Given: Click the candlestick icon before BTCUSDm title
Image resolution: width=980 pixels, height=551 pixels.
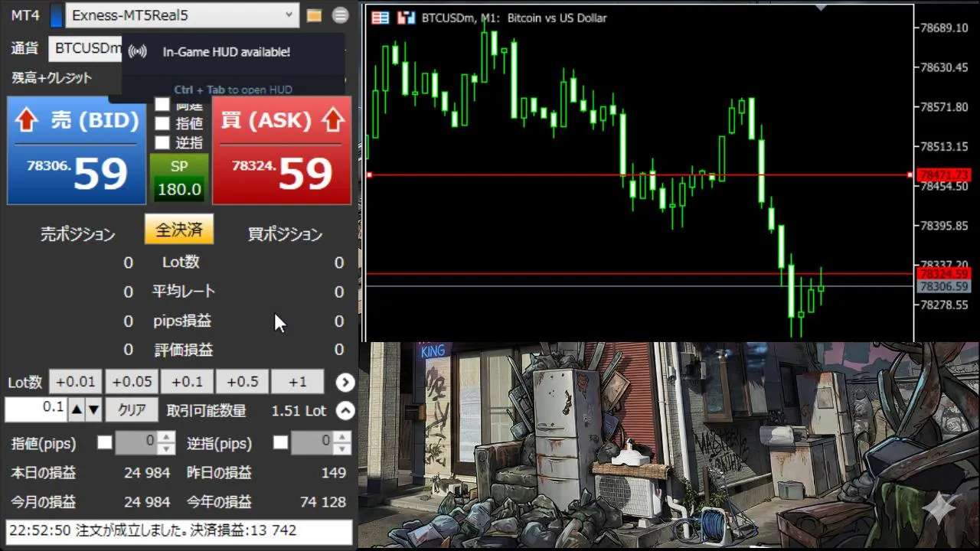Looking at the screenshot, I should pyautogui.click(x=406, y=18).
